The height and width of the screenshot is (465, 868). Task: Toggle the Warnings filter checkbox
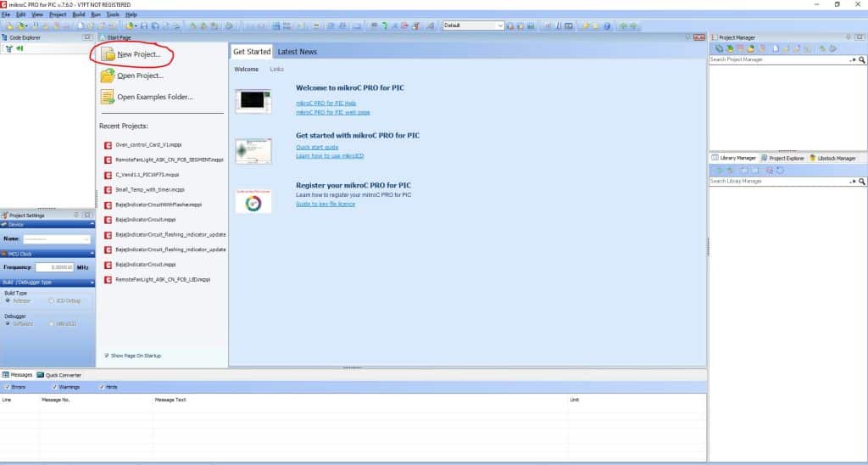click(x=55, y=387)
